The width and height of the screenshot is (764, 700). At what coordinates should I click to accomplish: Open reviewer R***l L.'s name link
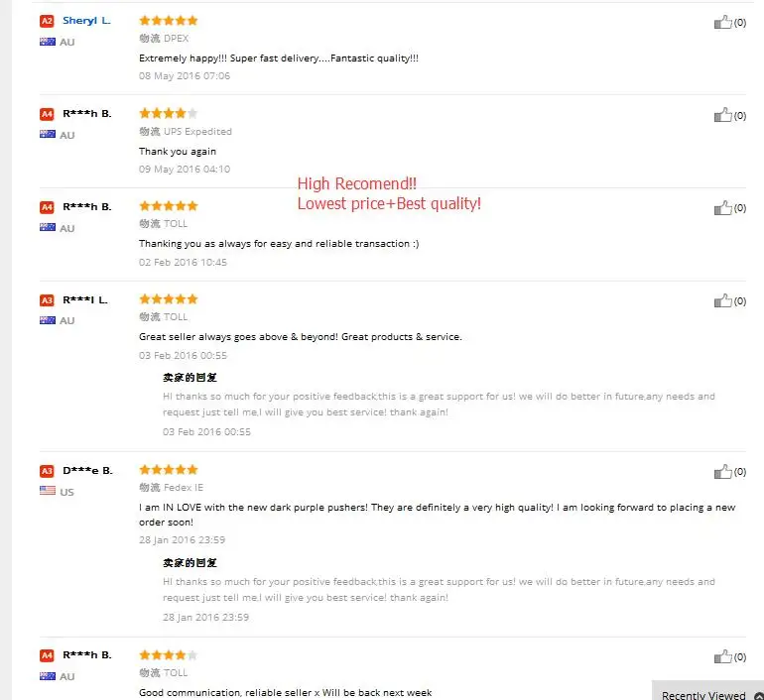[85, 299]
